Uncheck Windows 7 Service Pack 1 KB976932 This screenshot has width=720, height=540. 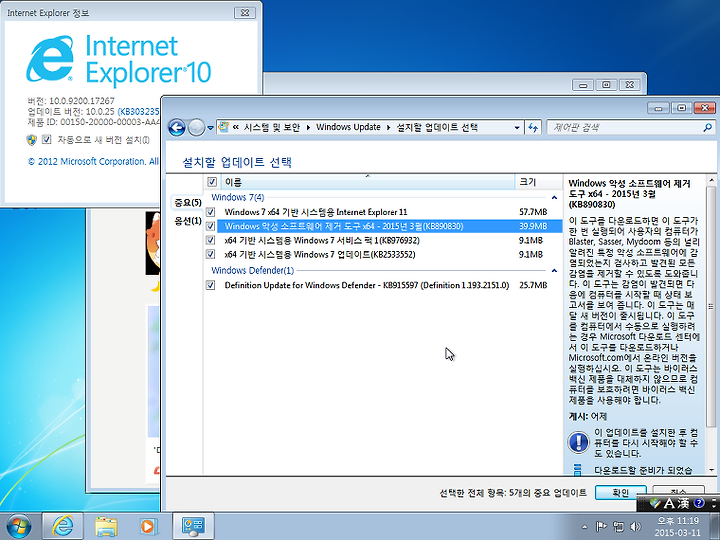tap(210, 240)
